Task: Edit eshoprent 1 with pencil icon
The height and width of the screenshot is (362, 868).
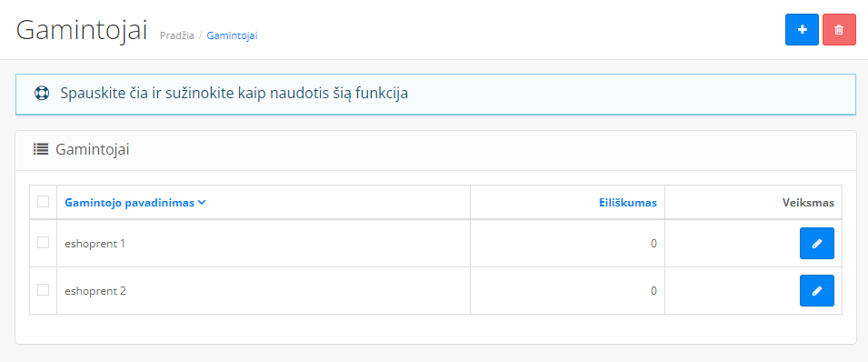Action: [x=816, y=243]
